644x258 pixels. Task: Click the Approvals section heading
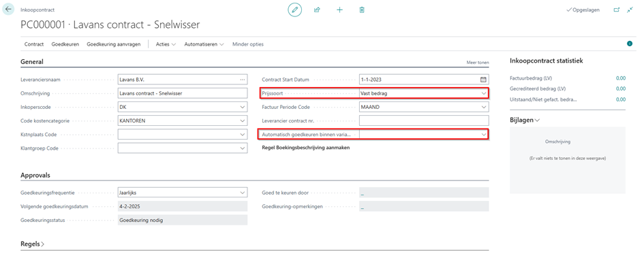point(35,175)
